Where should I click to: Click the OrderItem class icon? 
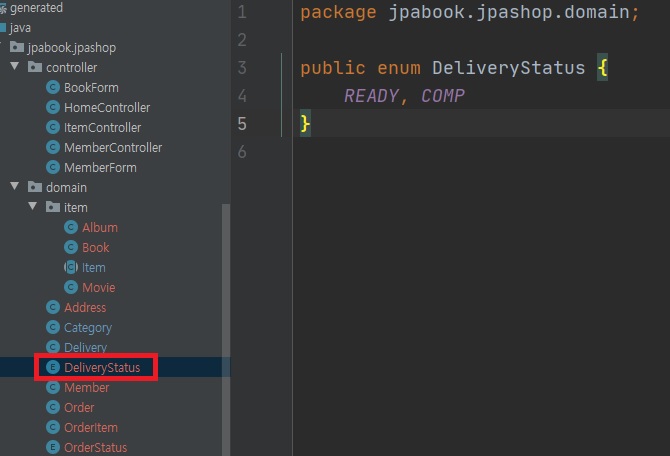pos(53,427)
